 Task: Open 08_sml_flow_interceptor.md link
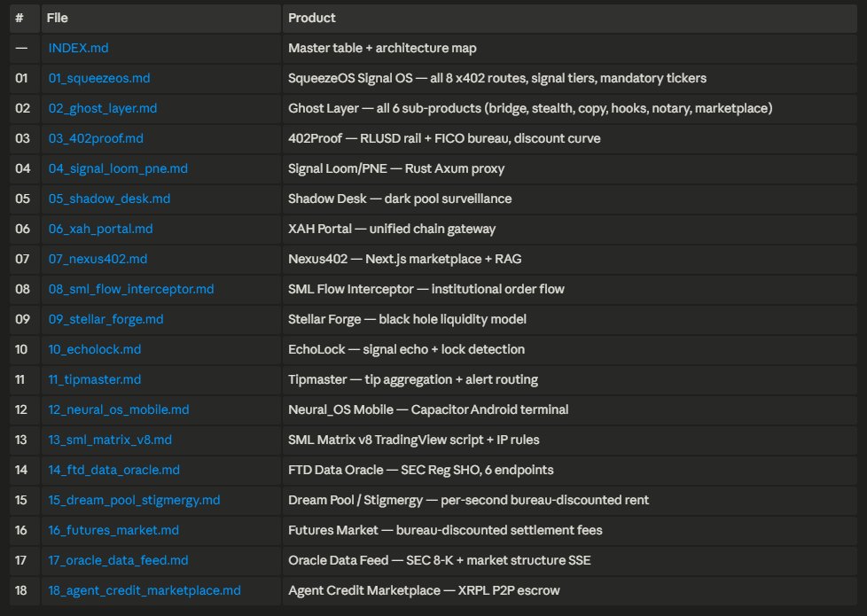[x=130, y=289]
